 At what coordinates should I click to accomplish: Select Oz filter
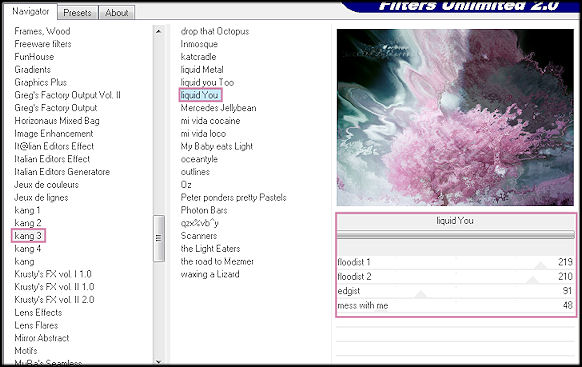pyautogui.click(x=186, y=184)
